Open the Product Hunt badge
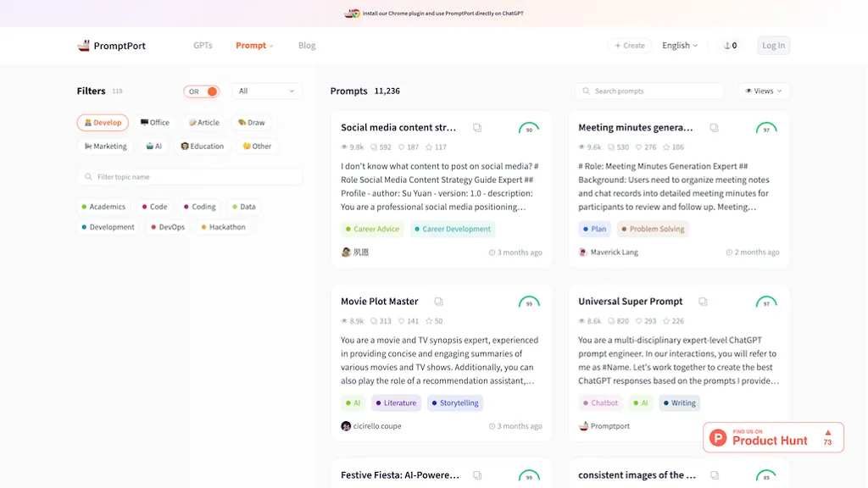The height and width of the screenshot is (488, 868). (x=773, y=438)
